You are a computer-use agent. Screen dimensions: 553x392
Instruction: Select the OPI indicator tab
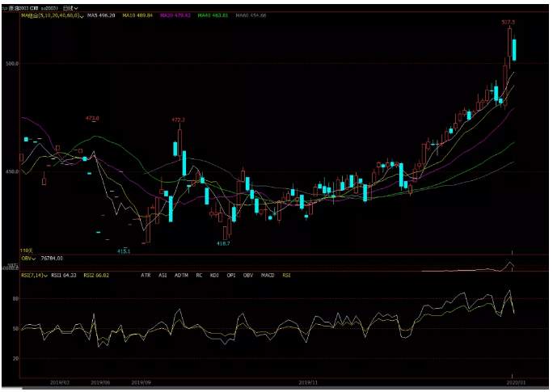[231, 275]
